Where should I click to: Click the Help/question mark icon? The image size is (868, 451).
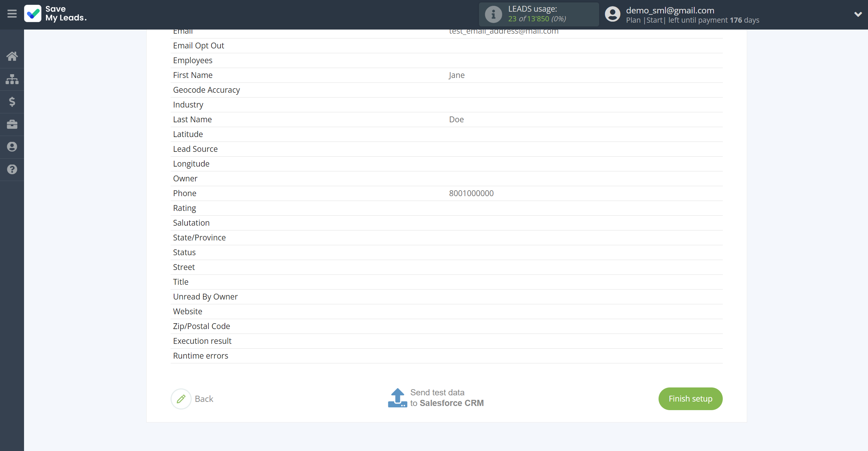(x=12, y=169)
